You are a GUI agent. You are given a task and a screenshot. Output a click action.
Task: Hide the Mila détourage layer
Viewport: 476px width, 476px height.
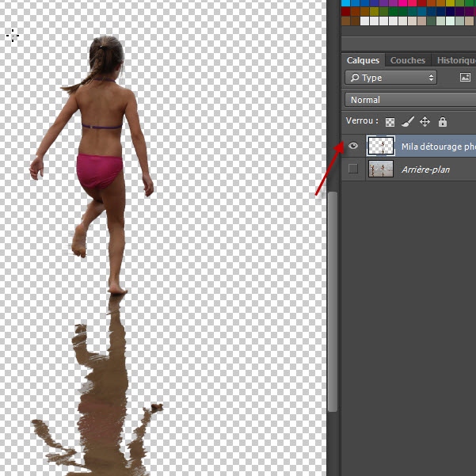point(353,146)
